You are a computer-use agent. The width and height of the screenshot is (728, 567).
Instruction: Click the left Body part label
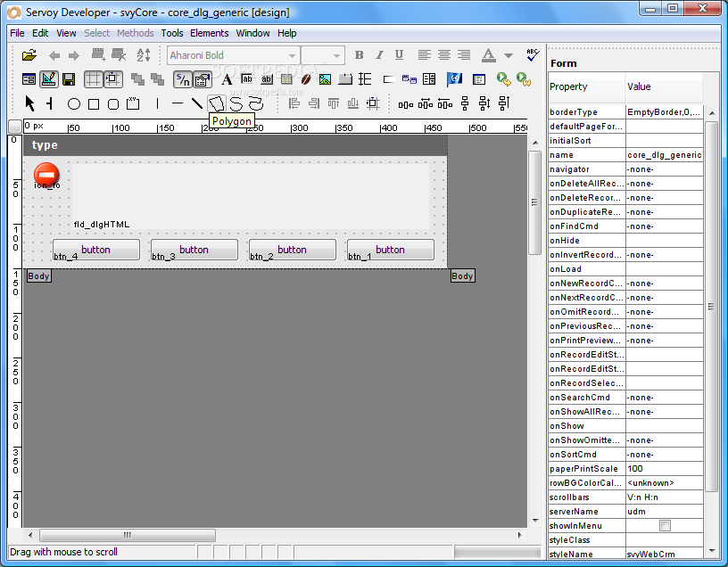38,276
